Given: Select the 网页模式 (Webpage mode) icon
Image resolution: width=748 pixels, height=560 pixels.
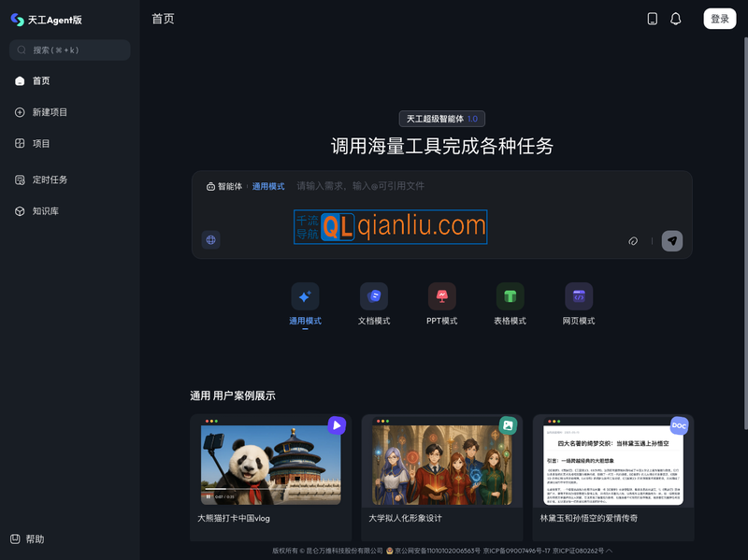Looking at the screenshot, I should (579, 297).
